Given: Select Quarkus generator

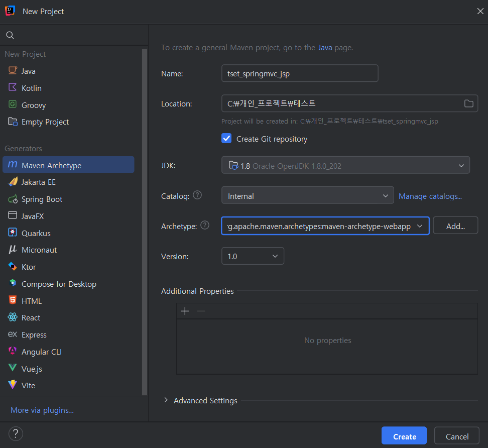Looking at the screenshot, I should coord(68,233).
